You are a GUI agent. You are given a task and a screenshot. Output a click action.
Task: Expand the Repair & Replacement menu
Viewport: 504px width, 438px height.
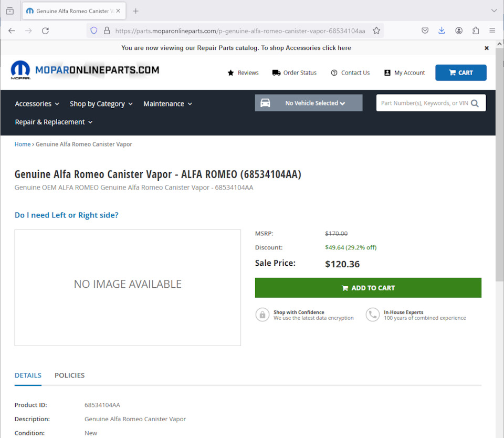54,122
